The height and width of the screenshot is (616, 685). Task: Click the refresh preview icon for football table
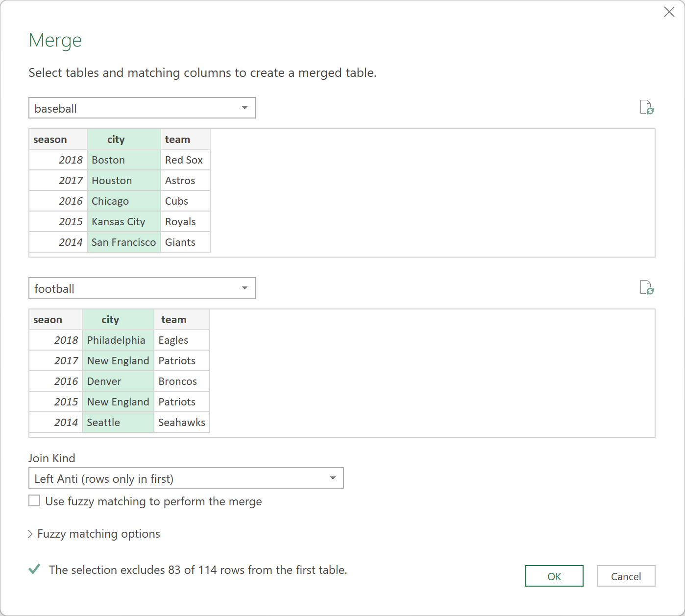click(x=647, y=287)
